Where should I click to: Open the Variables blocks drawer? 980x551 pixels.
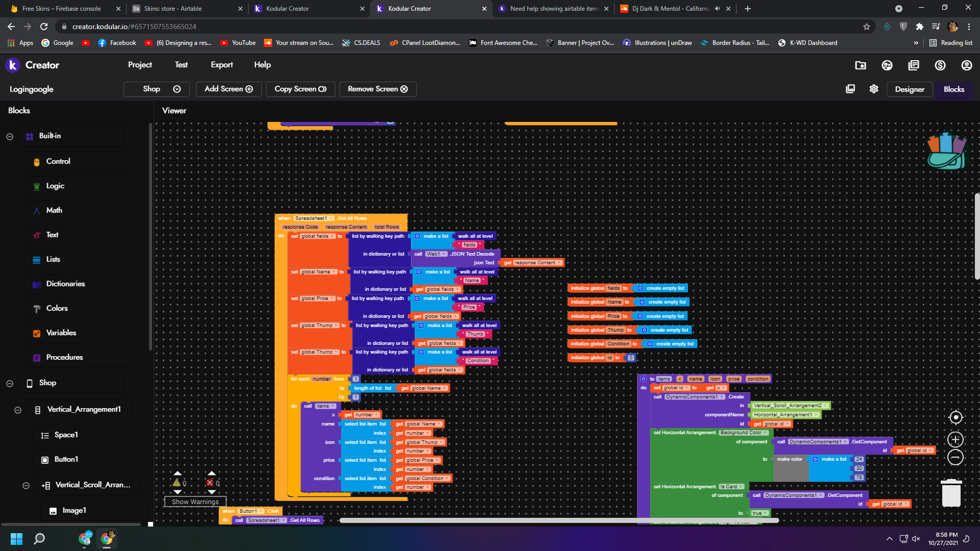click(61, 333)
